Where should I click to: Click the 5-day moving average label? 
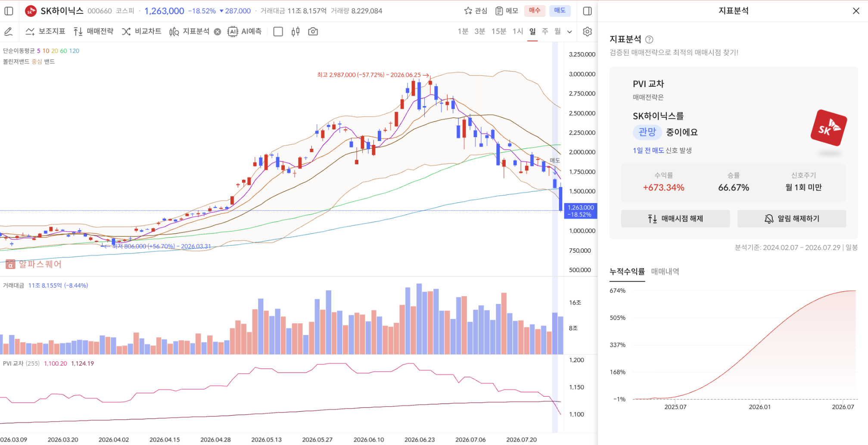[x=38, y=51]
